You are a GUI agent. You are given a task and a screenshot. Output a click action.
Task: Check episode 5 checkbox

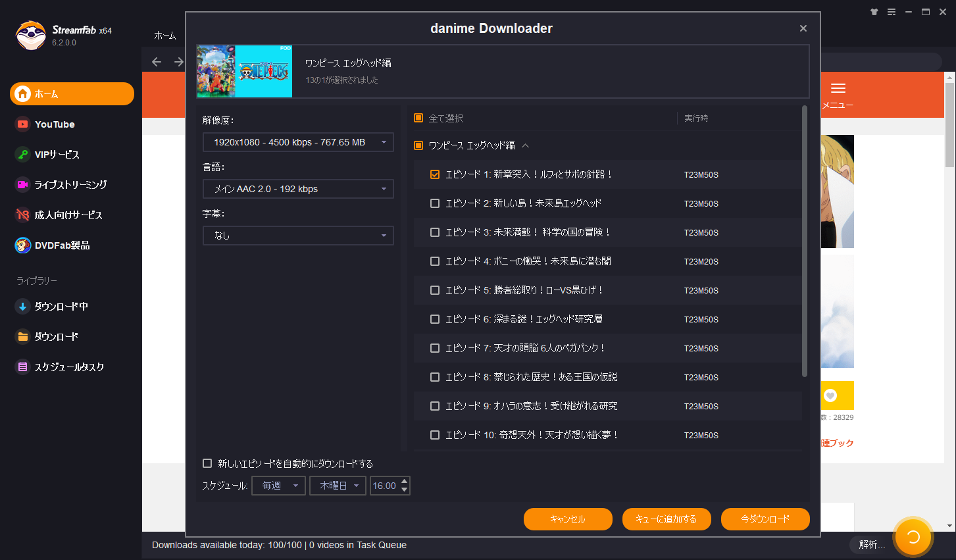(435, 290)
